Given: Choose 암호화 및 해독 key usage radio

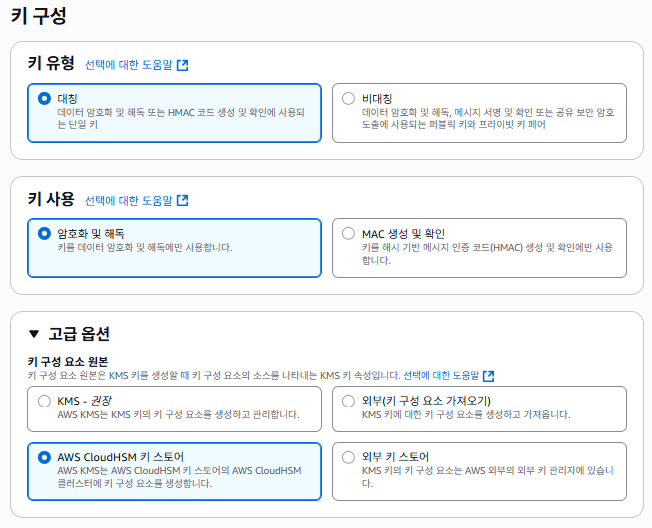Looking at the screenshot, I should point(44,233).
